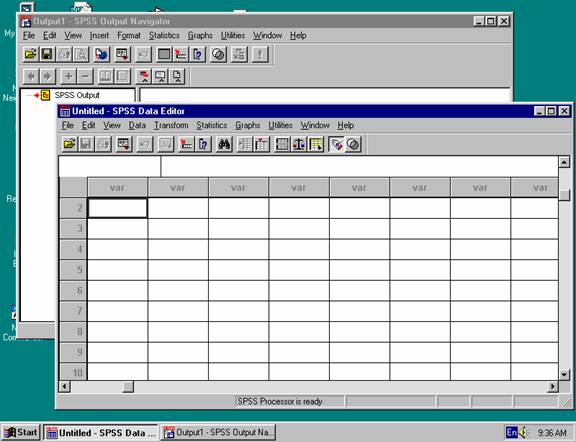Select row header 5 in data grid
The height and width of the screenshot is (442, 576).
[73, 270]
